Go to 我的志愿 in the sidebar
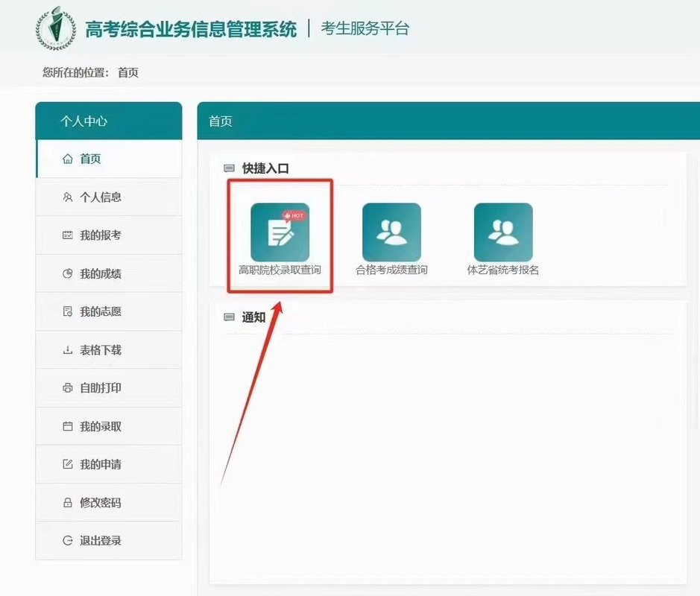The width and height of the screenshot is (700, 596). click(x=100, y=311)
